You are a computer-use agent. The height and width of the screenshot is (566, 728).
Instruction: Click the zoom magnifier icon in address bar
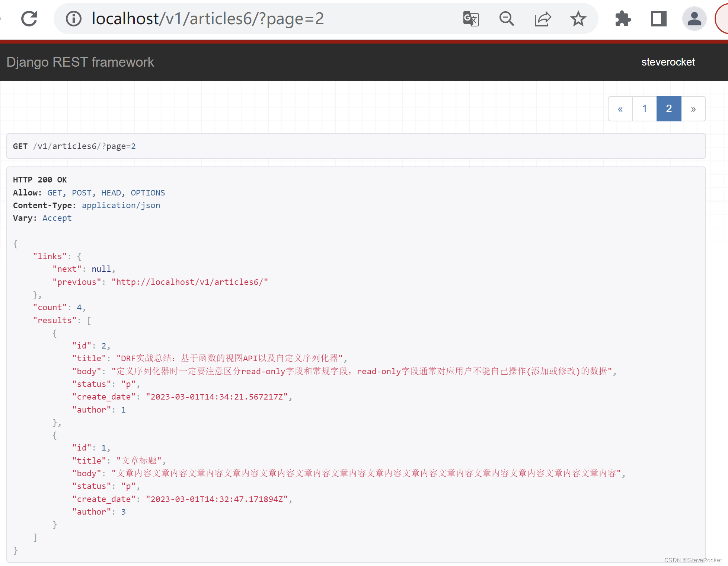507,19
